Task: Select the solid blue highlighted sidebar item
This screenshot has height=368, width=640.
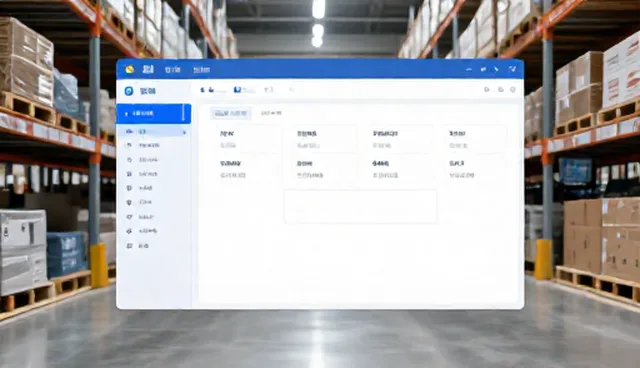Action: [153, 113]
